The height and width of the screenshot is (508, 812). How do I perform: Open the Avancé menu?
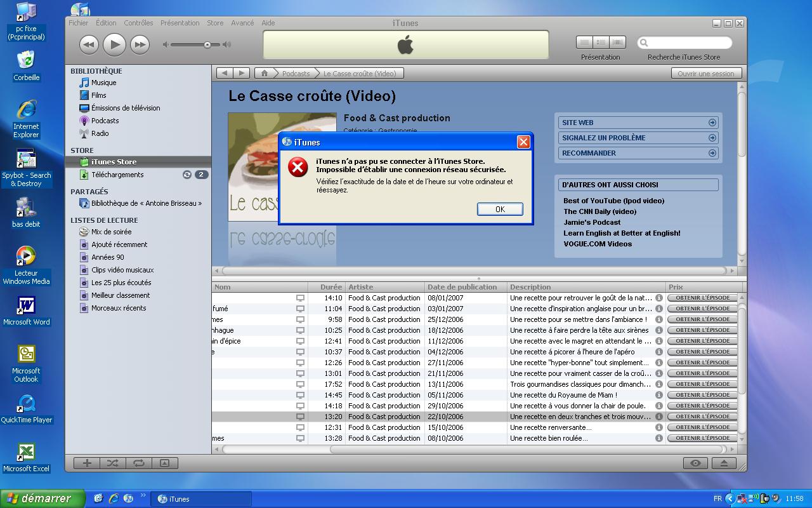tap(242, 23)
